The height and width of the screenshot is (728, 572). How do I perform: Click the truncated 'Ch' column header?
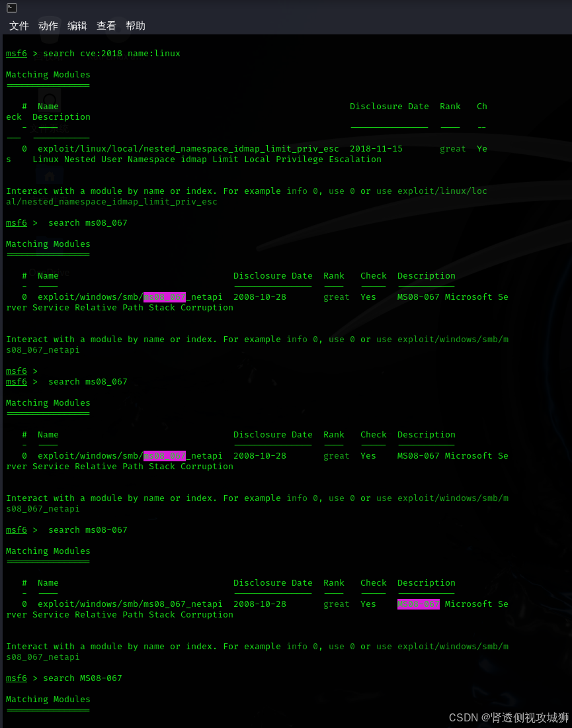point(482,107)
